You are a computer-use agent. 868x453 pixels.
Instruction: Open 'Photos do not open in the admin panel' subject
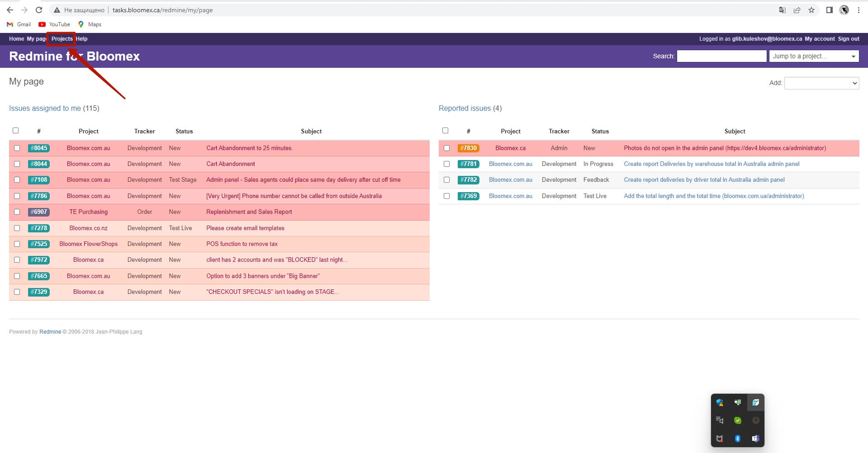pos(725,148)
